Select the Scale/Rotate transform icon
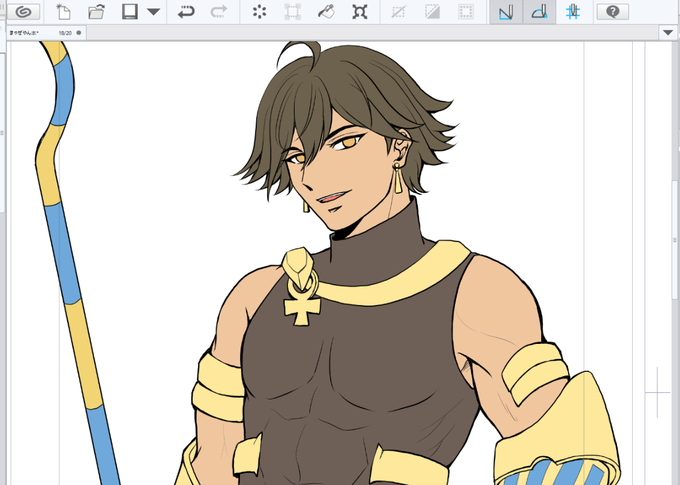This screenshot has height=485, width=680. point(293,12)
